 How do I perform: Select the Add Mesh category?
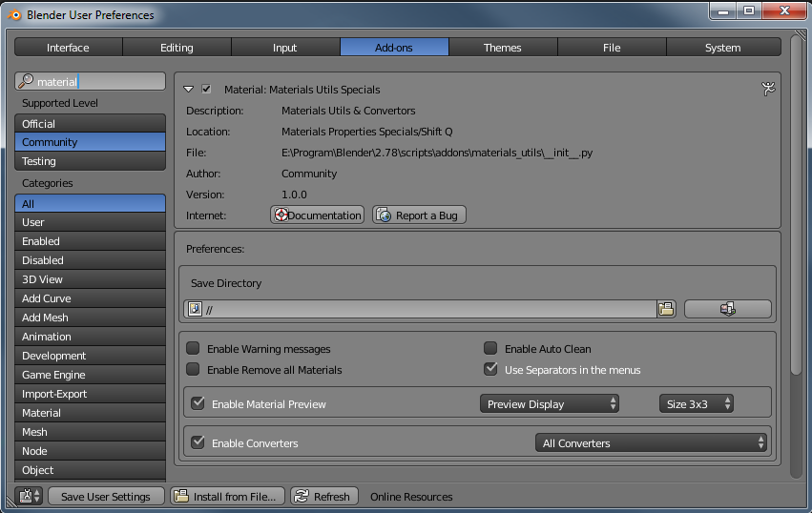(x=90, y=318)
